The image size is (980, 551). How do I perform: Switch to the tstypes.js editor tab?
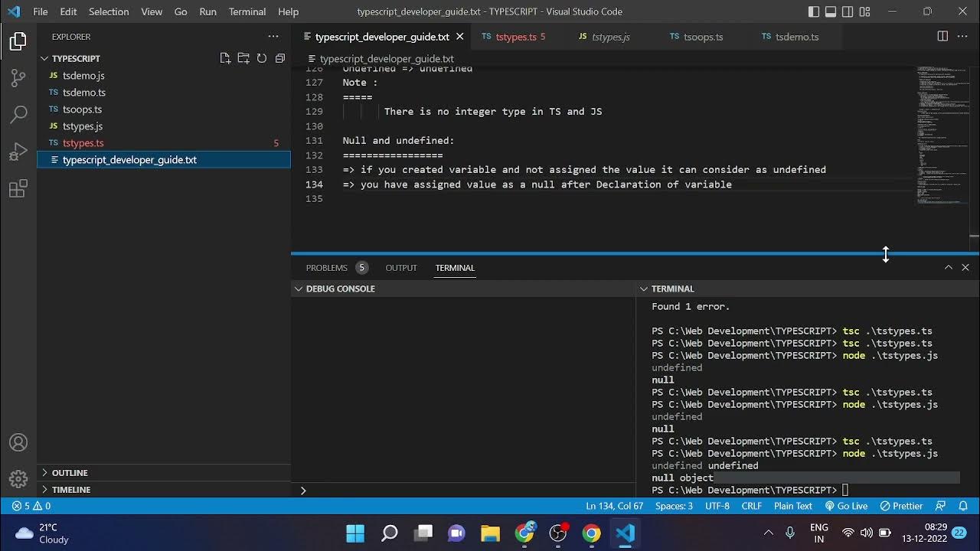coord(610,37)
